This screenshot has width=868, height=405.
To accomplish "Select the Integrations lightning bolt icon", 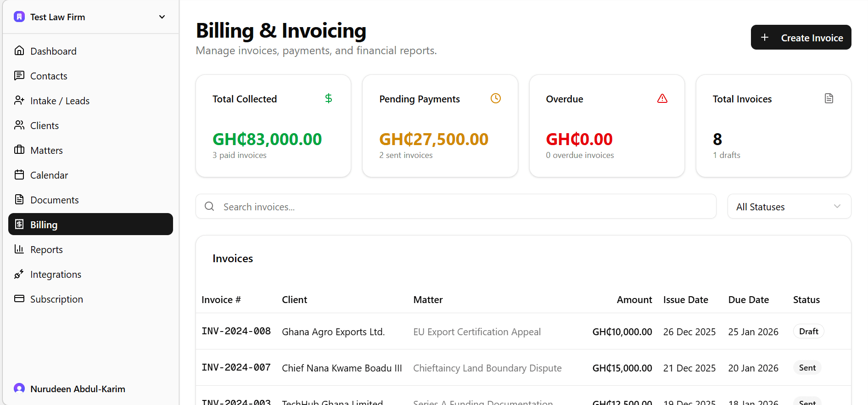I will click(x=19, y=274).
